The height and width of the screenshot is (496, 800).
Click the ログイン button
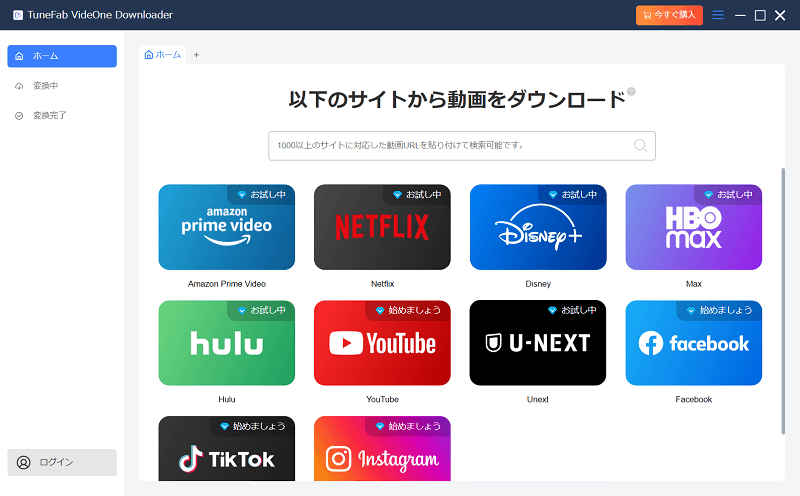[x=62, y=462]
